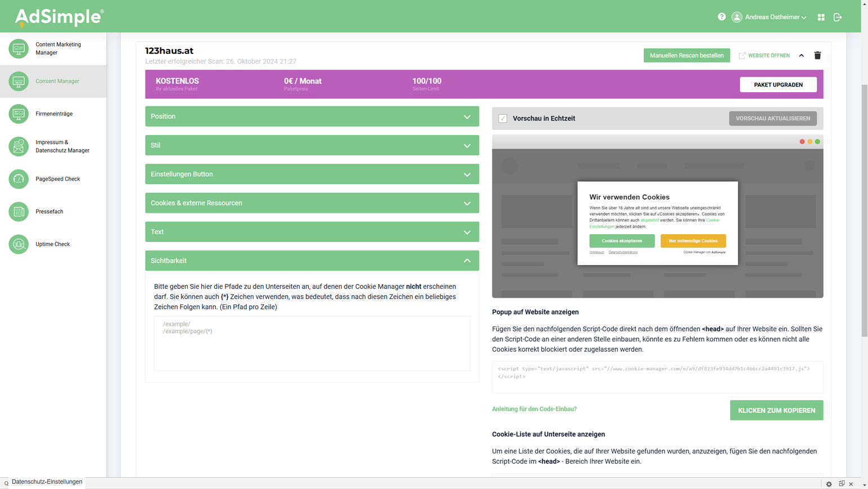868x489 pixels.
Task: Toggle the Vorschau in Echtzeit checkbox
Action: point(503,119)
